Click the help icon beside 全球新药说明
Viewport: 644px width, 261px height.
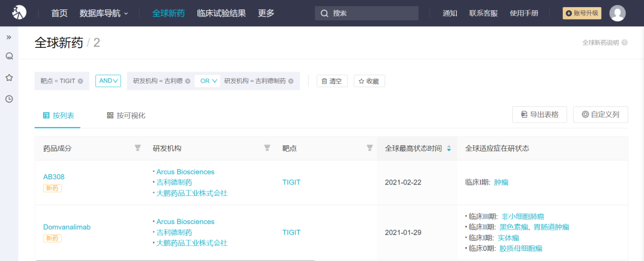(x=624, y=42)
